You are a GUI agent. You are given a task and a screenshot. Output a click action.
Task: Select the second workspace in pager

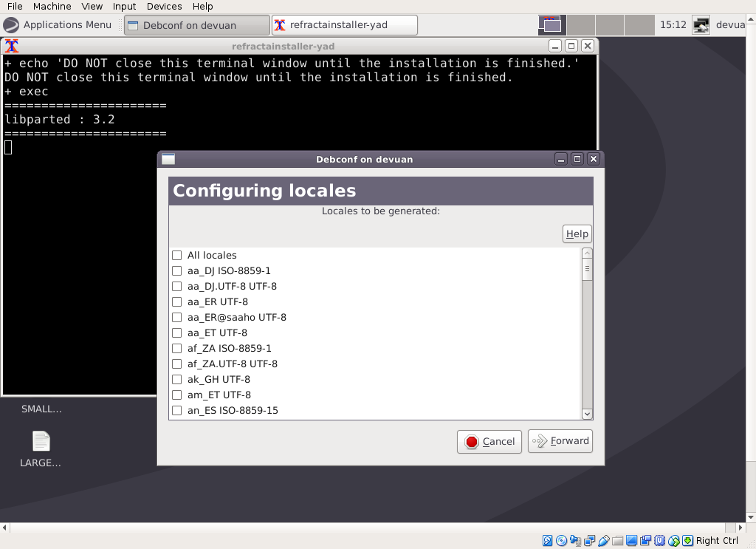[581, 25]
